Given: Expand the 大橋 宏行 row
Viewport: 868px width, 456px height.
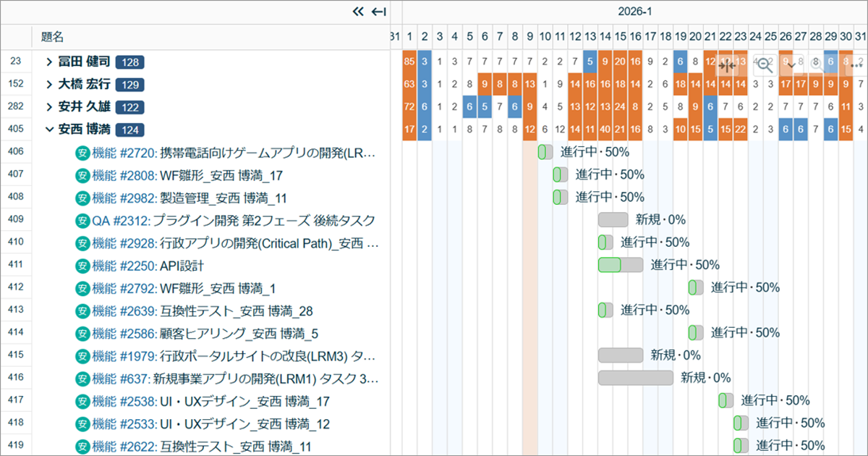Looking at the screenshot, I should point(49,85).
